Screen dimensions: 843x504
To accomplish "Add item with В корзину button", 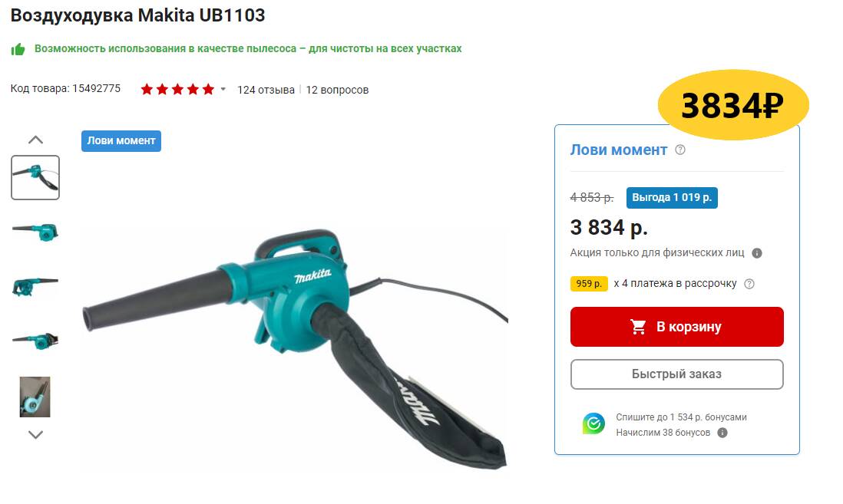I will pos(677,327).
